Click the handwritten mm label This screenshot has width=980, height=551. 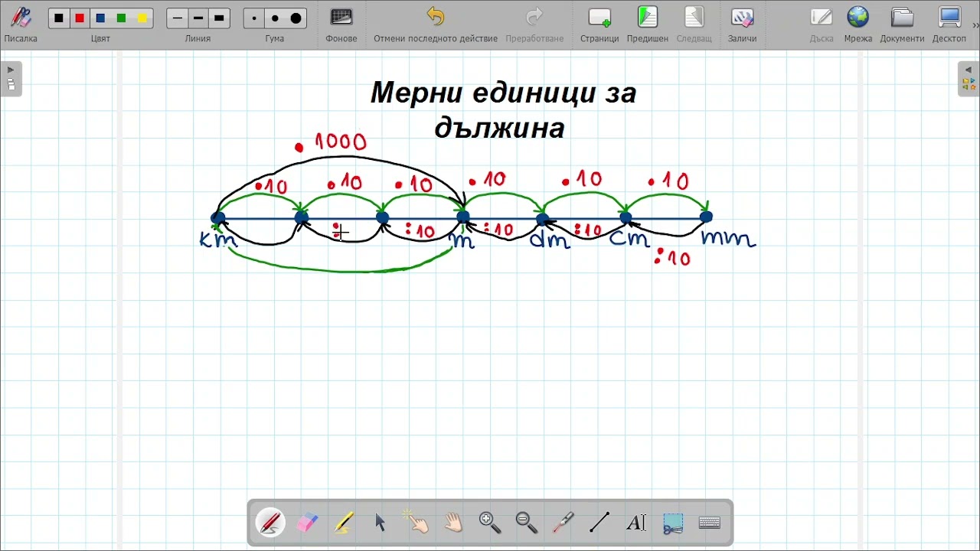pos(728,239)
